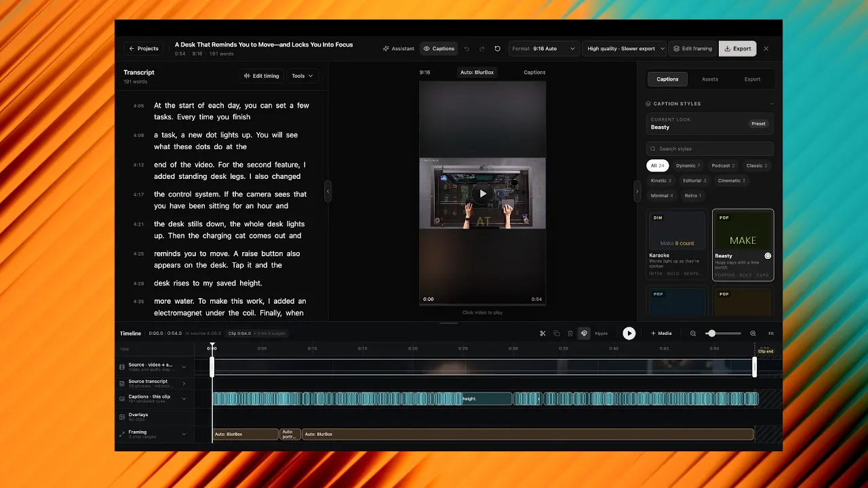Screen dimensions: 868x488
Task: Expand the Source transcript track chevron
Action: tap(184, 383)
